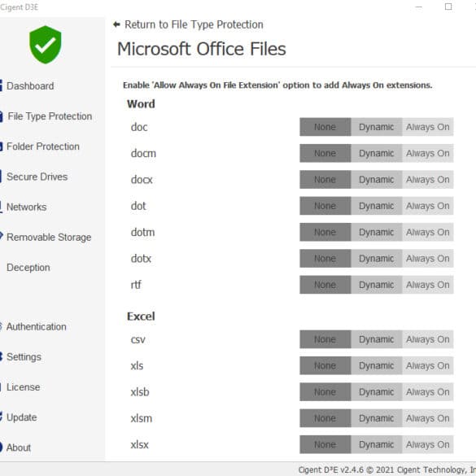Open File Type Protection in sidebar
Image resolution: width=476 pixels, height=476 pixels.
click(x=50, y=116)
